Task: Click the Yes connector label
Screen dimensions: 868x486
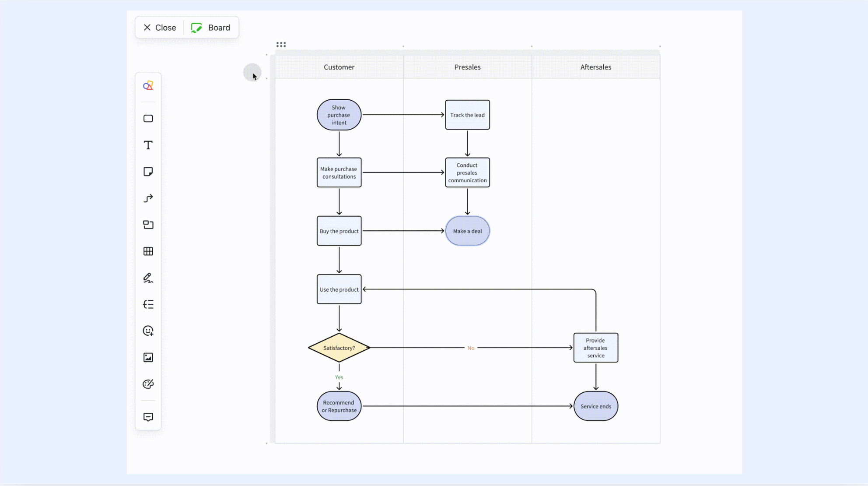Action: click(x=339, y=377)
